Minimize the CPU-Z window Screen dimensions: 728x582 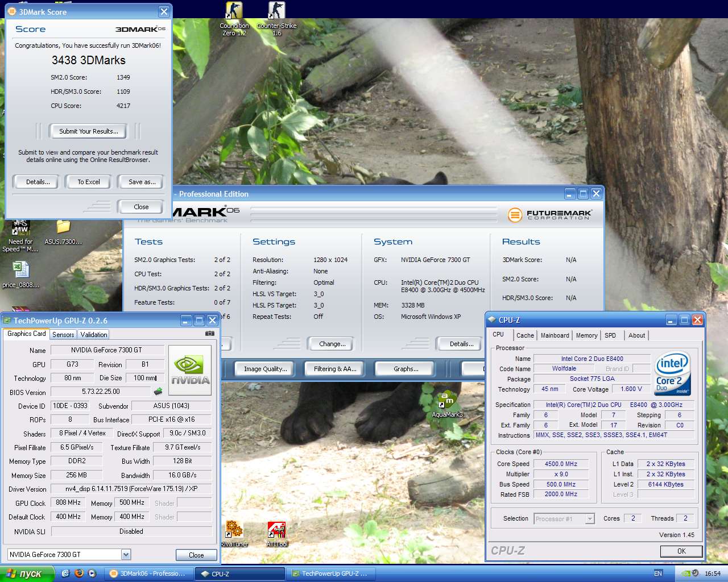(671, 320)
